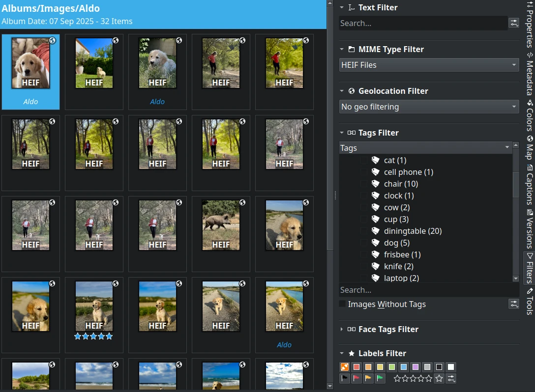
Task: Click the tag filter options icon beside Images Without Tags
Action: click(x=514, y=304)
